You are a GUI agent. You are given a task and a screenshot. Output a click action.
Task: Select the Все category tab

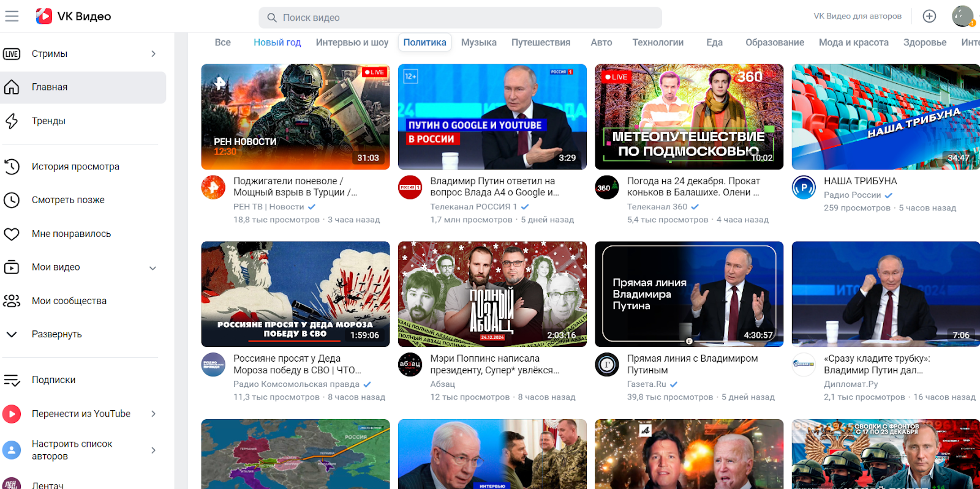pyautogui.click(x=223, y=42)
